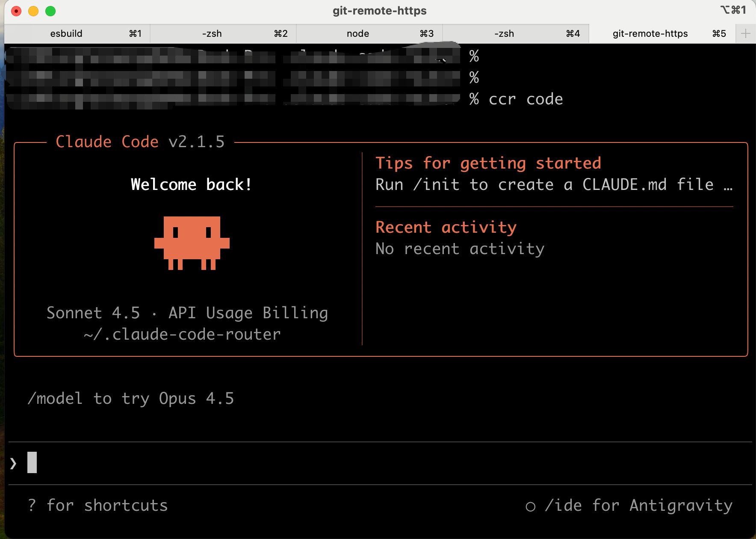This screenshot has width=756, height=539.
Task: Click the green zoom traffic light
Action: pyautogui.click(x=50, y=11)
